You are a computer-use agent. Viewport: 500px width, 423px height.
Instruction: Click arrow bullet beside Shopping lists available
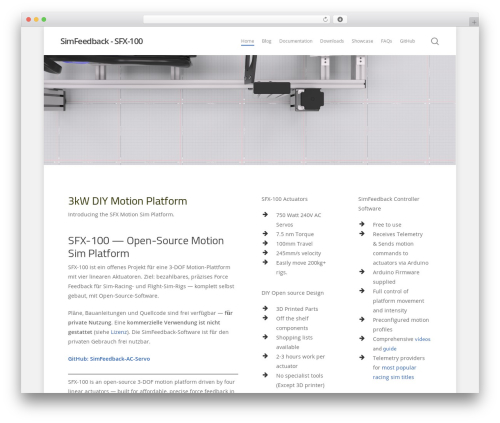point(265,337)
